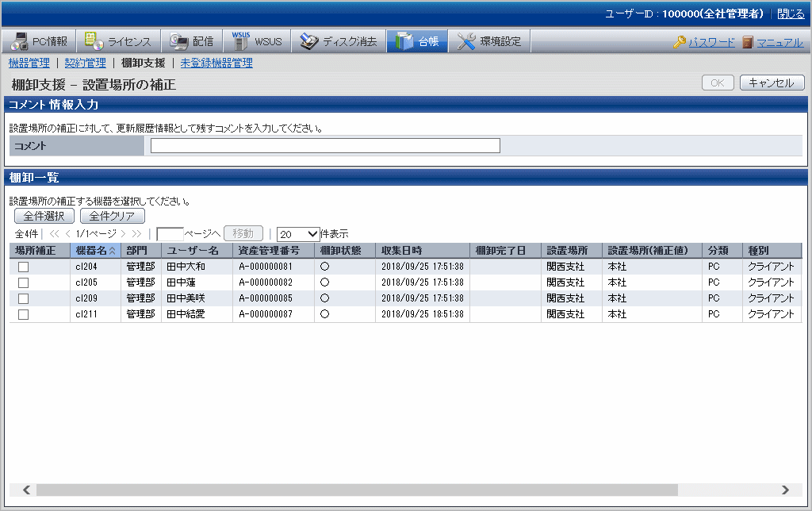Click the 環境設定 wrench icon
Screen dimensions: 812x511
tap(467, 41)
